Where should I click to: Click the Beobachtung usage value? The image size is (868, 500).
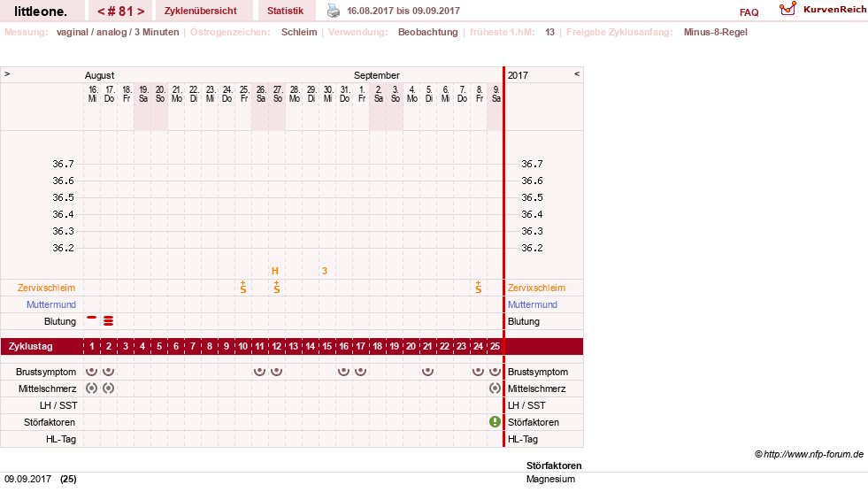pos(428,32)
